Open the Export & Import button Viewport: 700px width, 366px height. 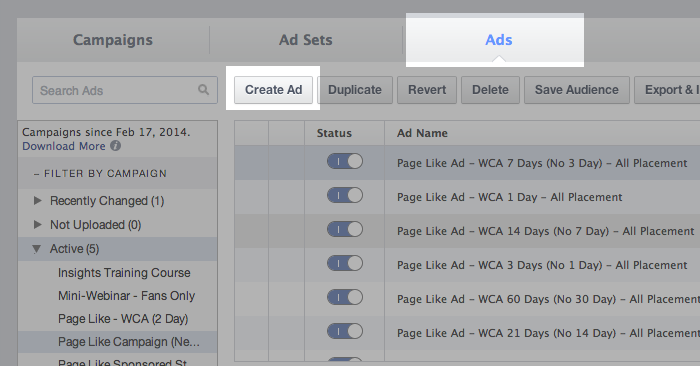(667, 90)
